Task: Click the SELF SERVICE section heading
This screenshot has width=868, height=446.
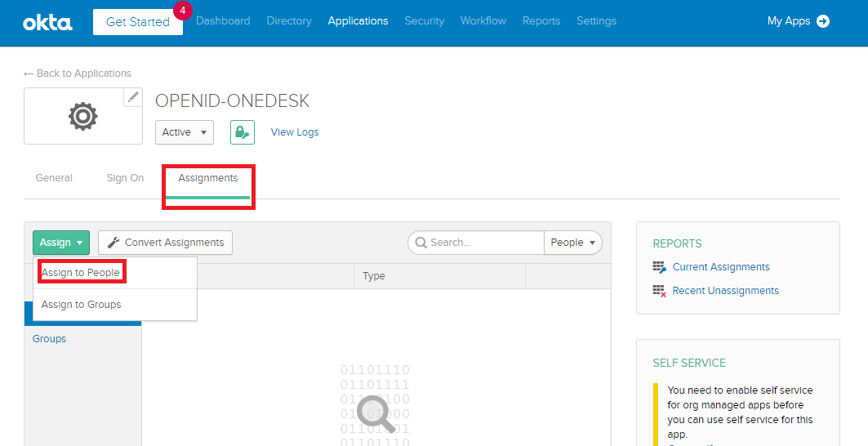Action: click(689, 363)
